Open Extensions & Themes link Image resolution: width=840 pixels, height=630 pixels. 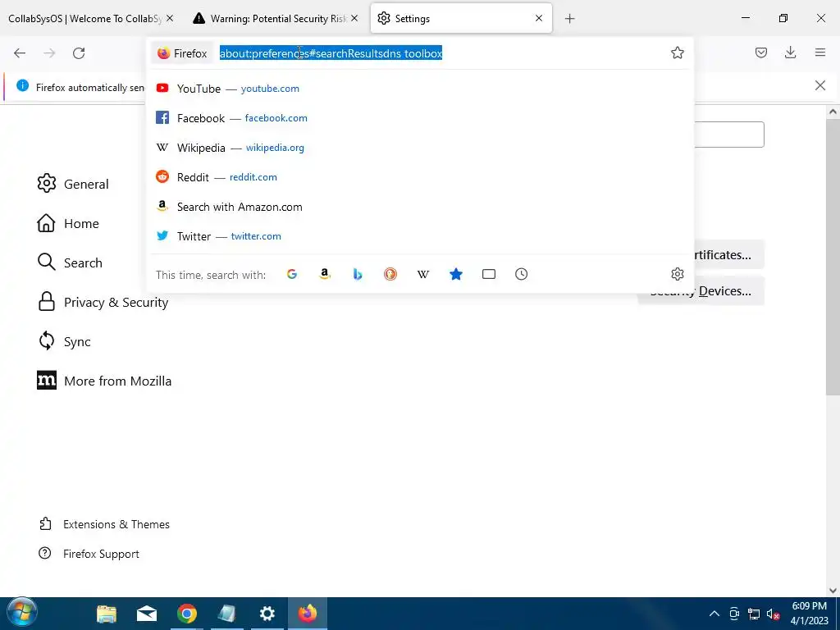(104, 524)
